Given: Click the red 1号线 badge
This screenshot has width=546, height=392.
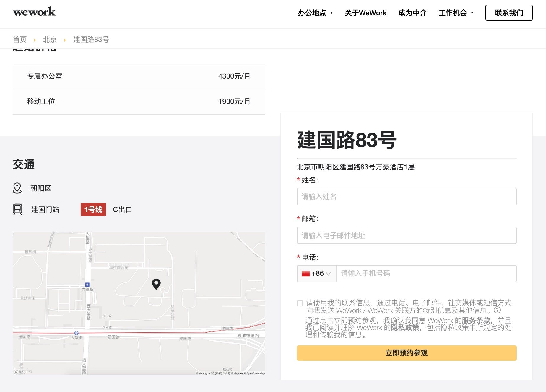Looking at the screenshot, I should [93, 210].
